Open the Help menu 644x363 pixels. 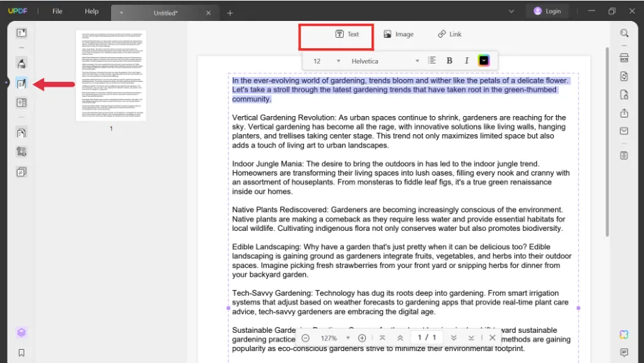pyautogui.click(x=92, y=11)
